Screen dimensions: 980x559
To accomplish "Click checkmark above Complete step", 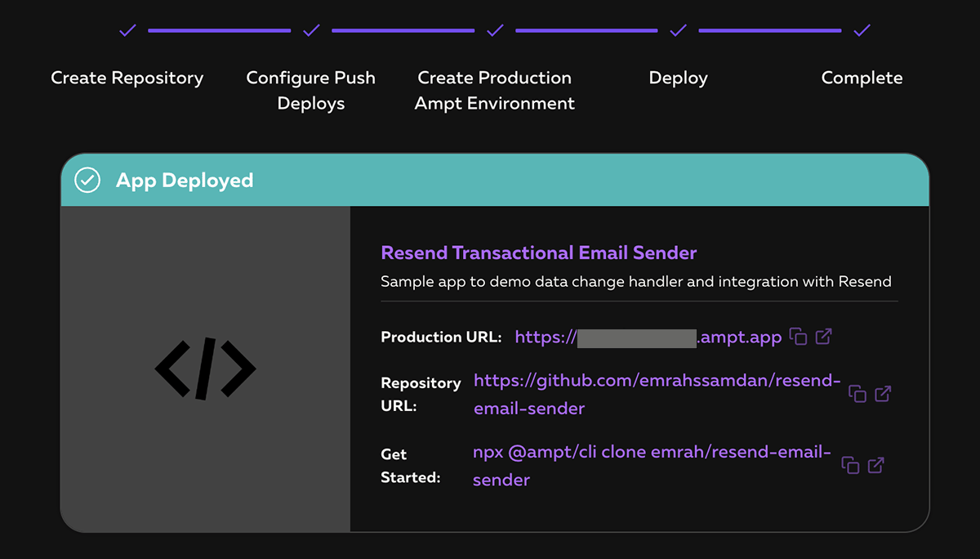I will [x=862, y=30].
